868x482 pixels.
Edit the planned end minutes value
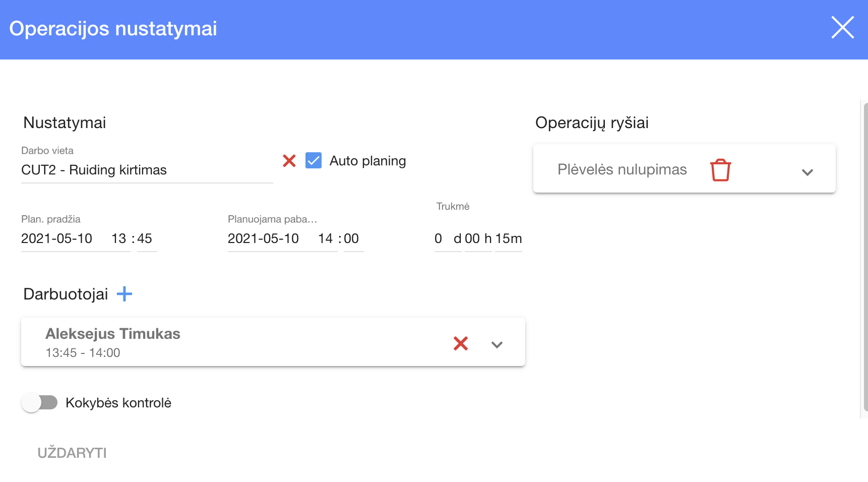pos(352,238)
